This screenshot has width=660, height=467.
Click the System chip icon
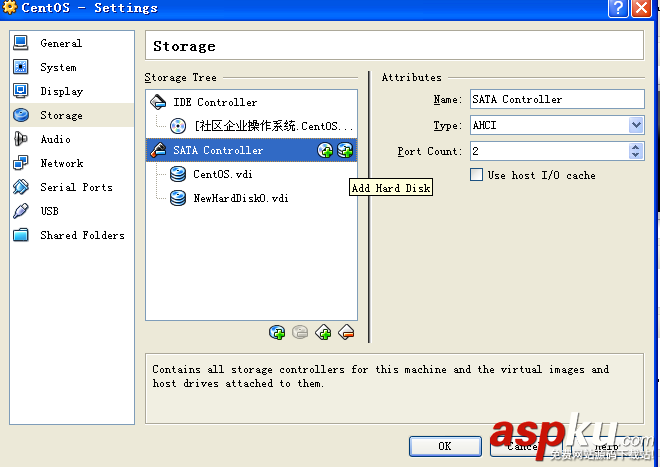(21, 67)
